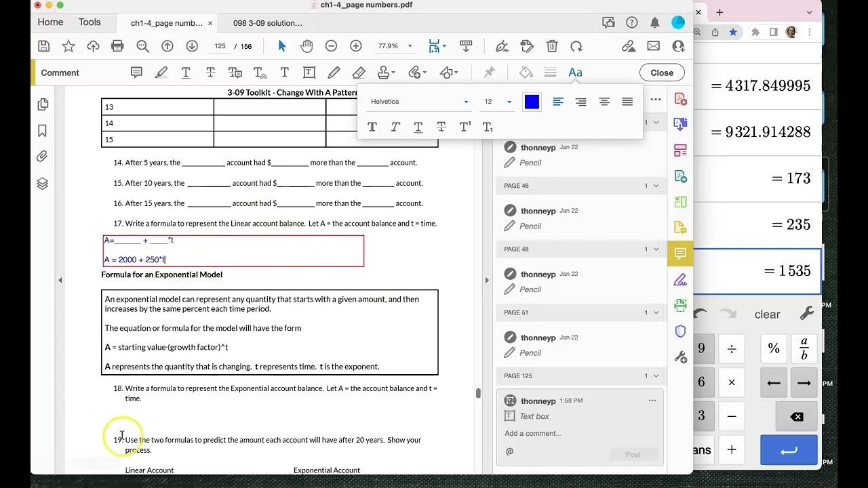Go to next page arrow
This screenshot has width=868, height=488.
[192, 46]
